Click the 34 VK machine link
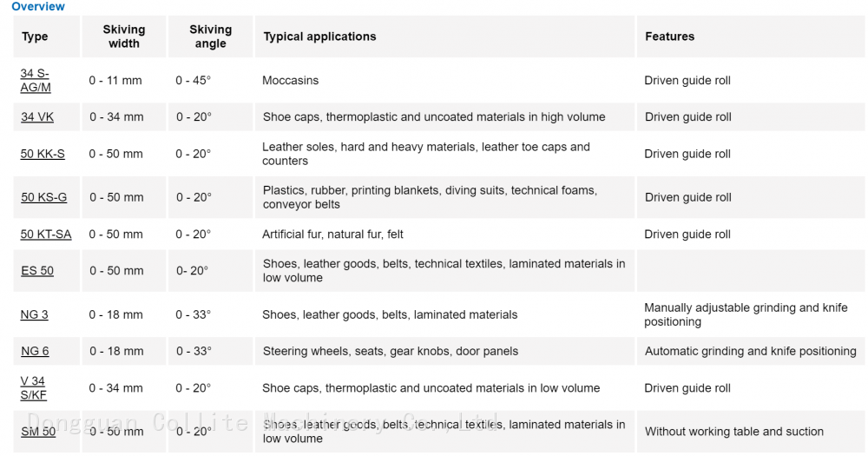Viewport: 868px width, 456px height. click(37, 117)
